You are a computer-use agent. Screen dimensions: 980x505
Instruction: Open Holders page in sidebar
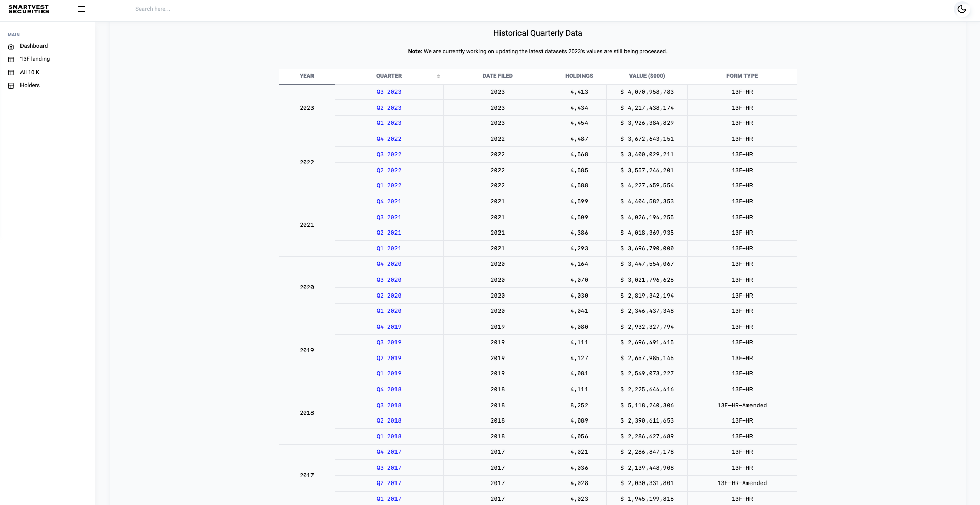click(30, 86)
